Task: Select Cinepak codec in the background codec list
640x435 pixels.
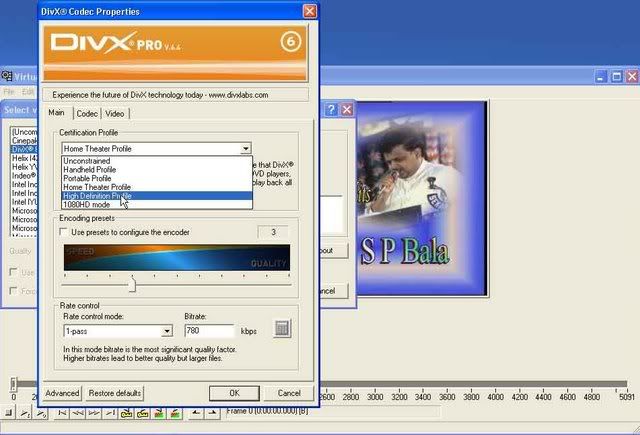Action: (24, 141)
